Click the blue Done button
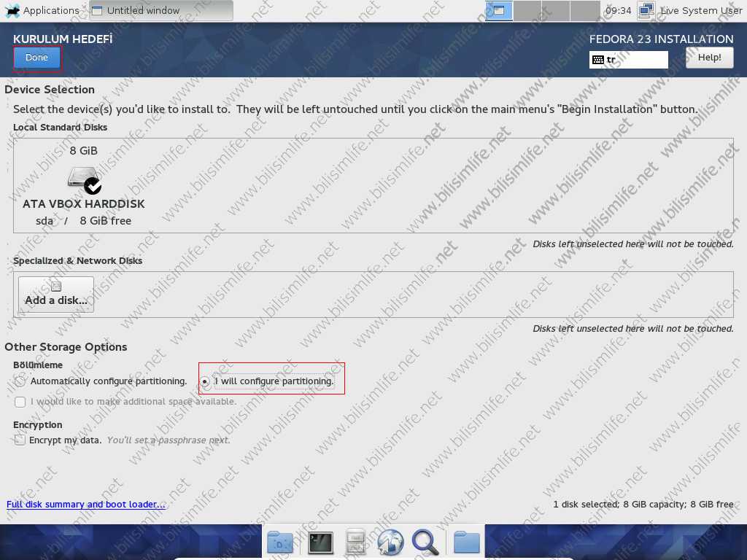This screenshot has width=747, height=560. [36, 58]
